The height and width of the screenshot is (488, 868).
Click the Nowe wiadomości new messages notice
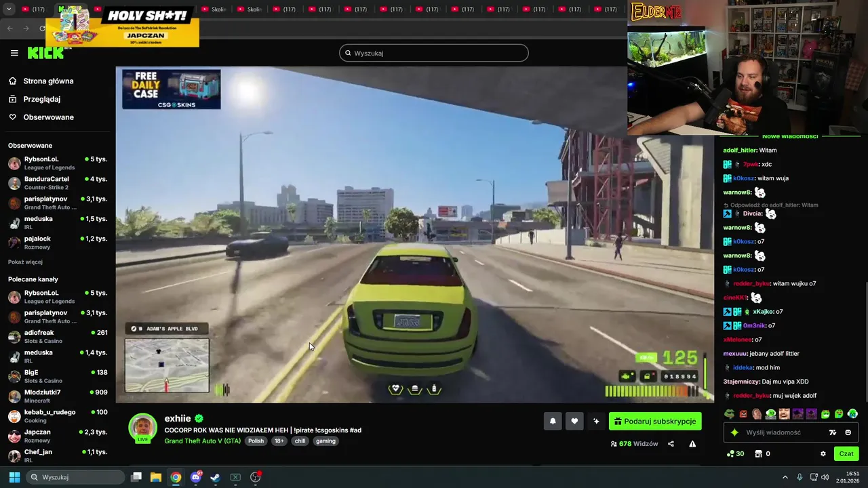(790, 136)
